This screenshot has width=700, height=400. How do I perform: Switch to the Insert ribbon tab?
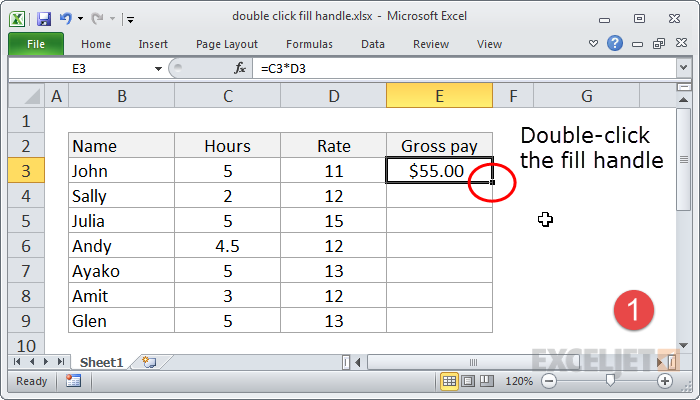click(x=153, y=44)
